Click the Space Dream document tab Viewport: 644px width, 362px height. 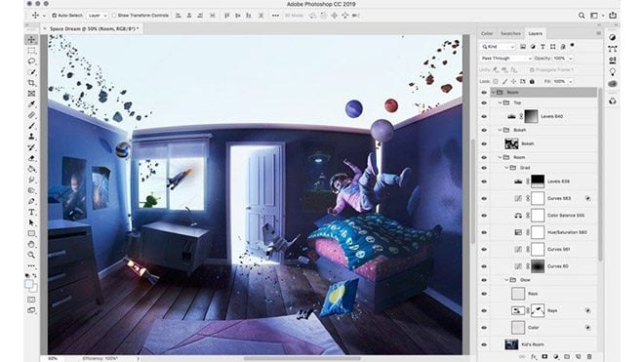tap(94, 28)
